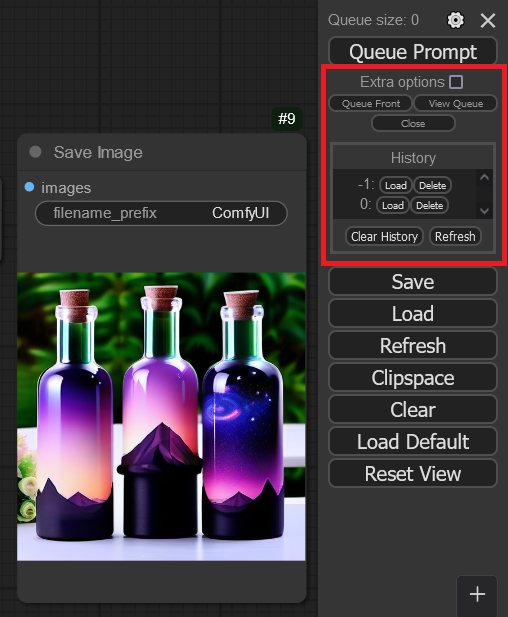Close the ComfyUI menu panel with X
Screen dimensions: 508x617
coord(488,20)
